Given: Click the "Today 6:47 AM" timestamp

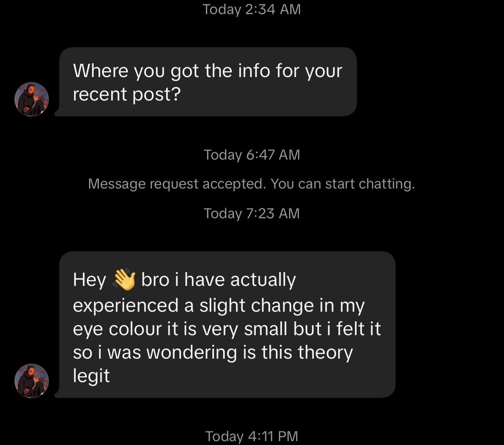Looking at the screenshot, I should [x=252, y=155].
